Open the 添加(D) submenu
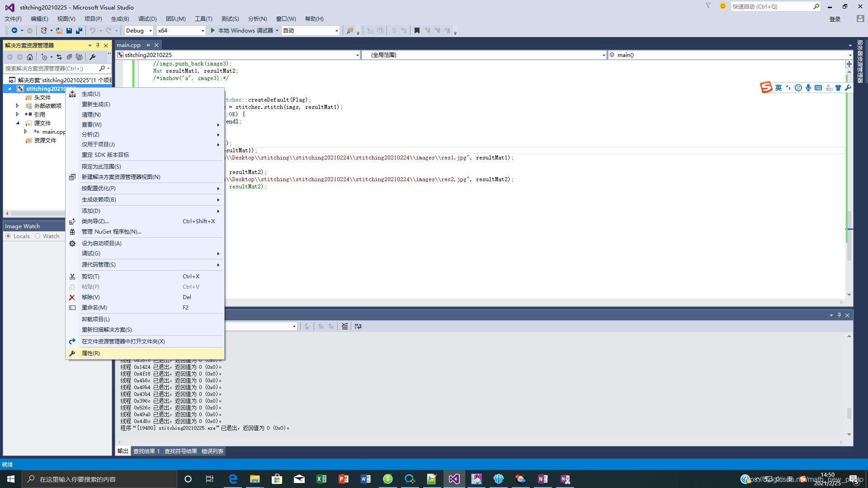The image size is (868, 488). 145,211
